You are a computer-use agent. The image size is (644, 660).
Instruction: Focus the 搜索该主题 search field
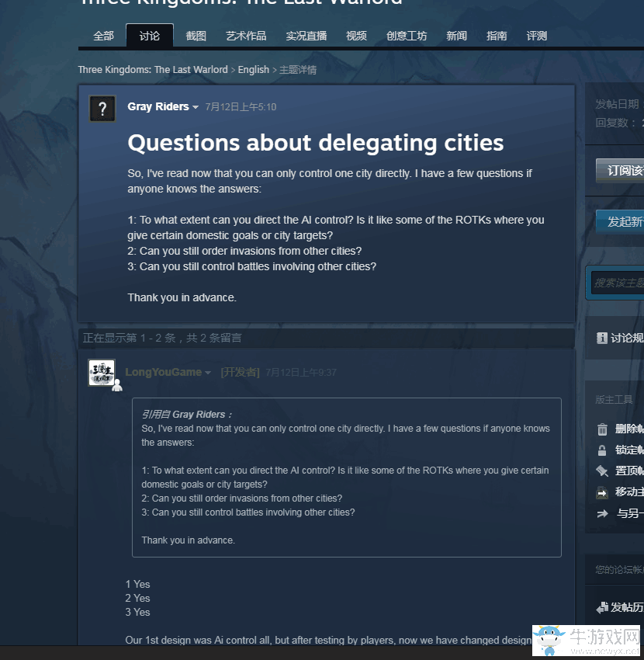click(618, 283)
